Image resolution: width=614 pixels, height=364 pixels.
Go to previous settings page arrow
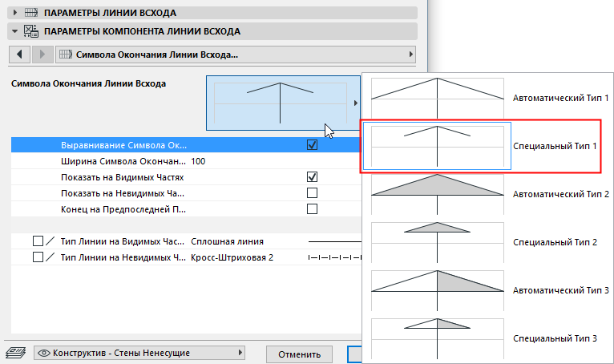pos(19,55)
